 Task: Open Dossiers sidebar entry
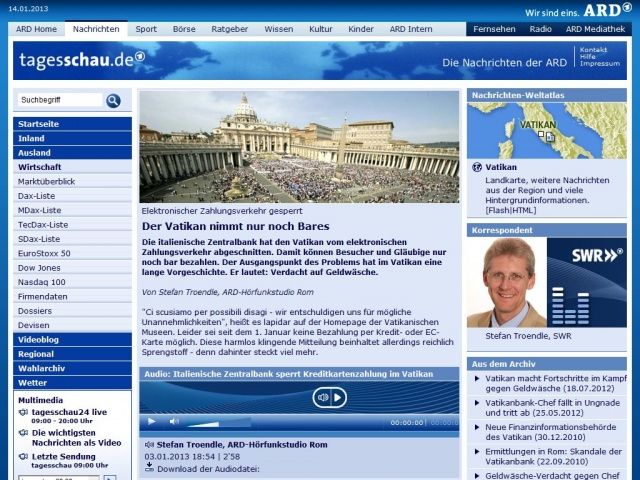click(72, 311)
